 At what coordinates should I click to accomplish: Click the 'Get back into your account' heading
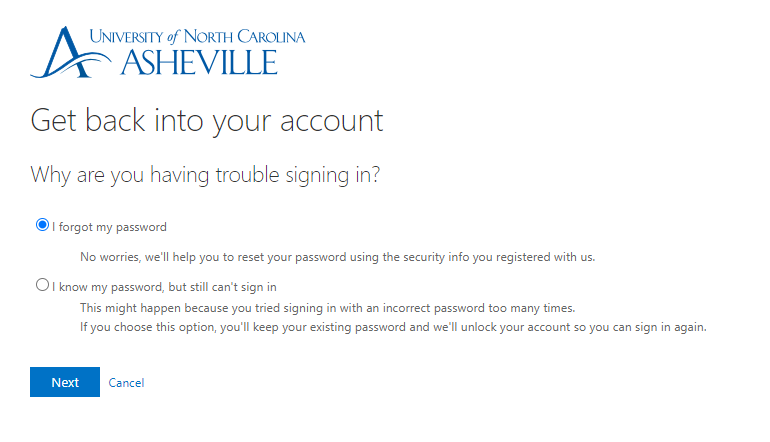tap(207, 120)
